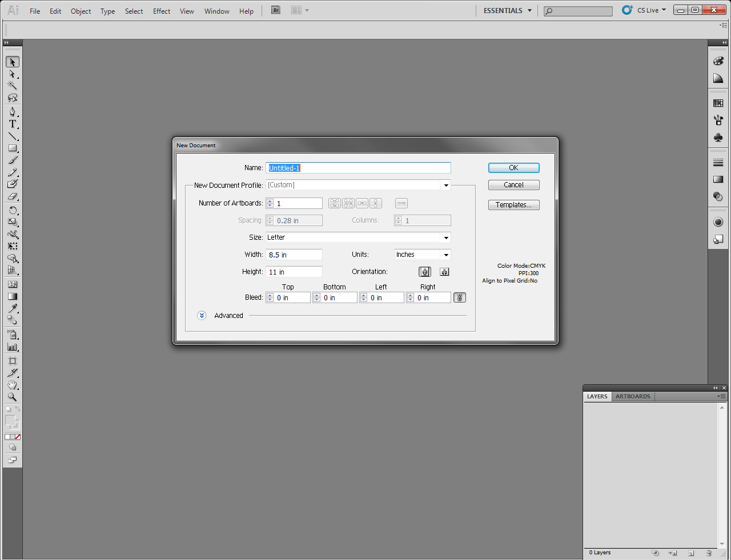This screenshot has width=731, height=560.
Task: Click the Templates... button
Action: pos(514,205)
